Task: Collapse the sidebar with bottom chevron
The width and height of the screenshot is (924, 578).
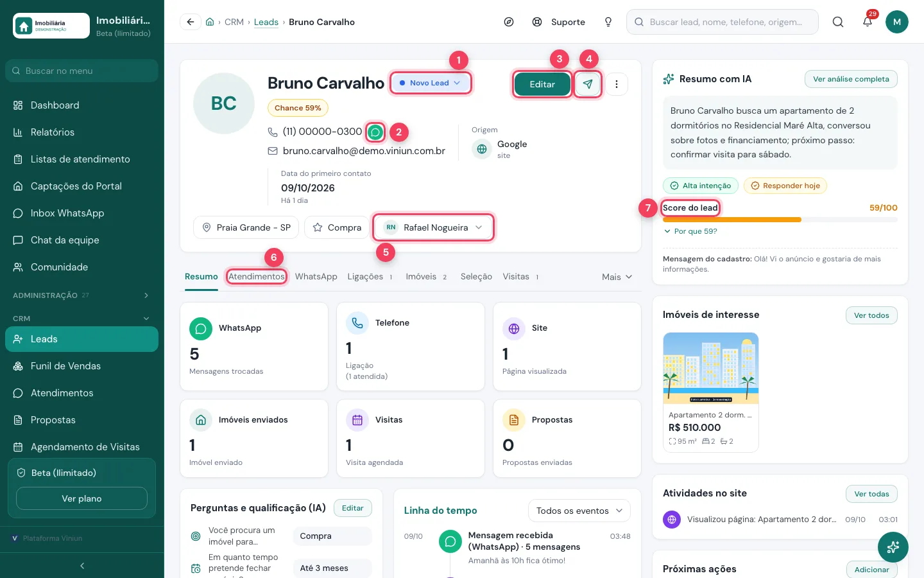Action: coord(82,566)
